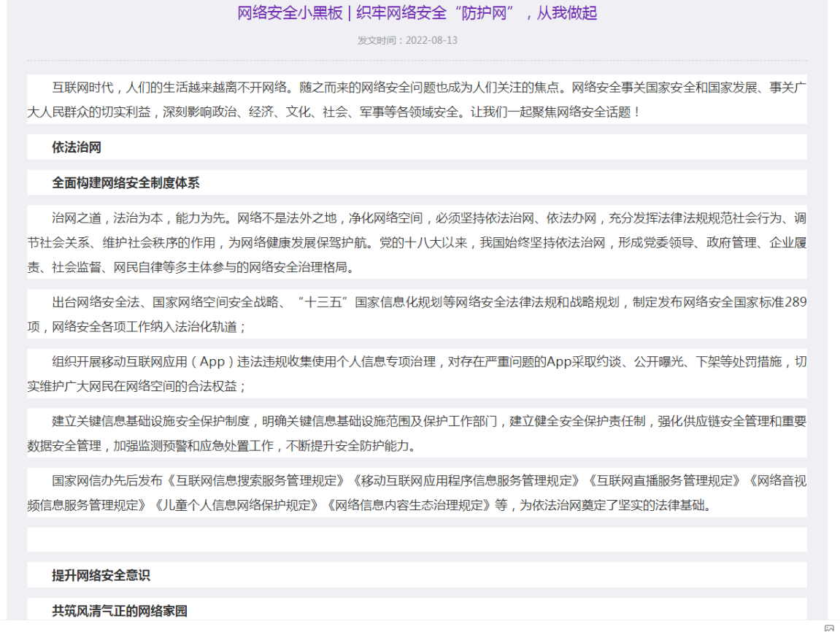
Task: Click the broken image icon in bottom-right corner
Action: [829, 628]
